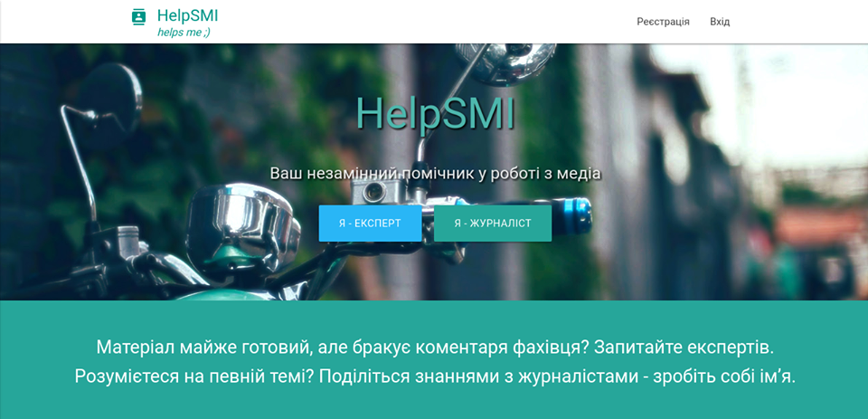This screenshot has height=419, width=868.
Task: Click the chrome mirror at top of hero image
Action: click(505, 63)
